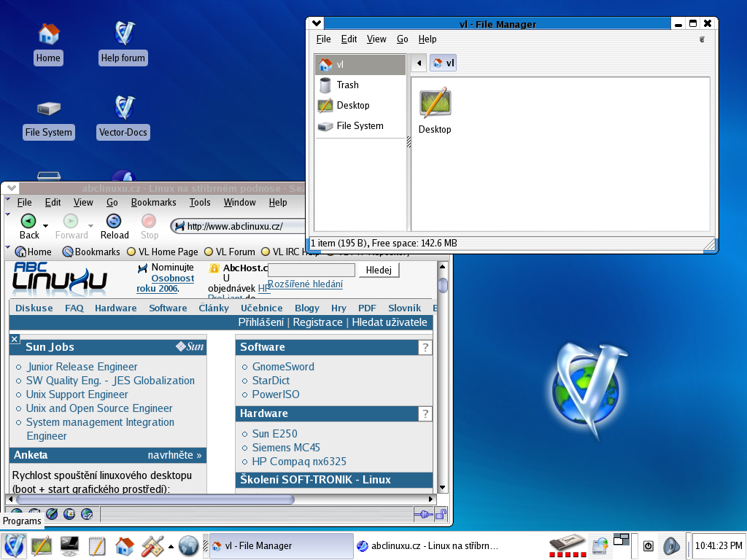Image resolution: width=747 pixels, height=560 pixels.
Task: Open the Composer icon in browser status bar
Action: pos(52,514)
